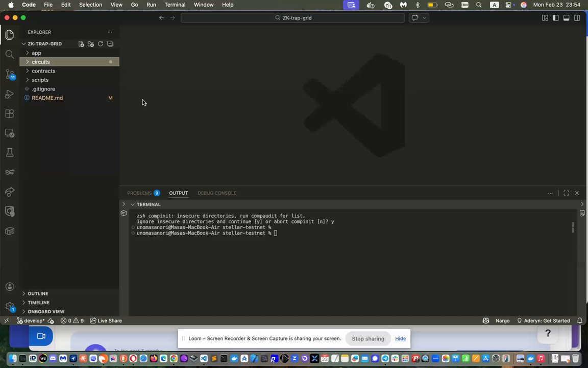Screen dimensions: 588x368
Task: Open README.md file in Explorer
Action: coord(47,98)
